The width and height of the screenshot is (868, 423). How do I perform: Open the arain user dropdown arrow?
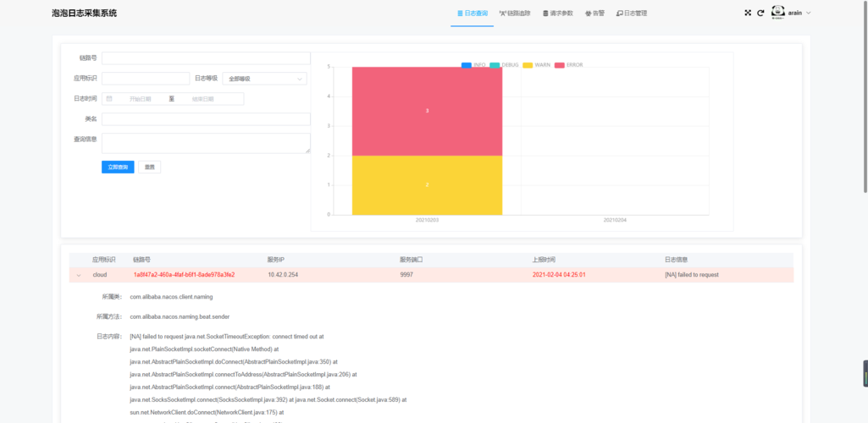[808, 13]
